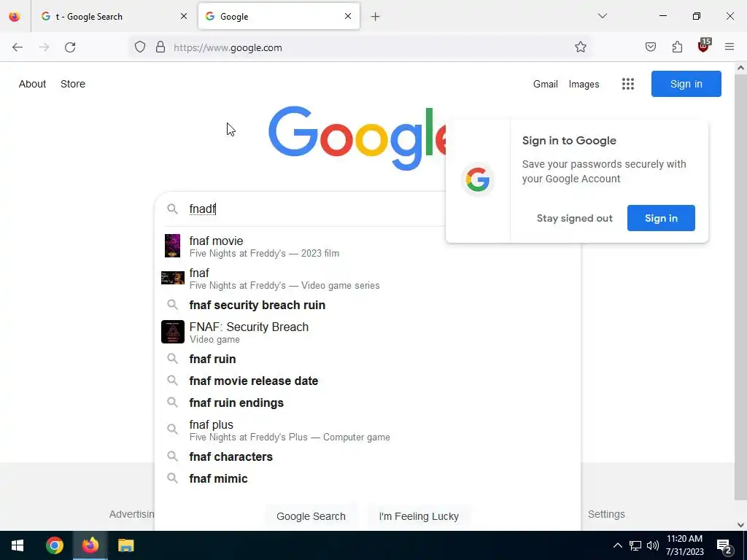747x560 pixels.
Task: Click the Google Search button
Action: [x=311, y=516]
